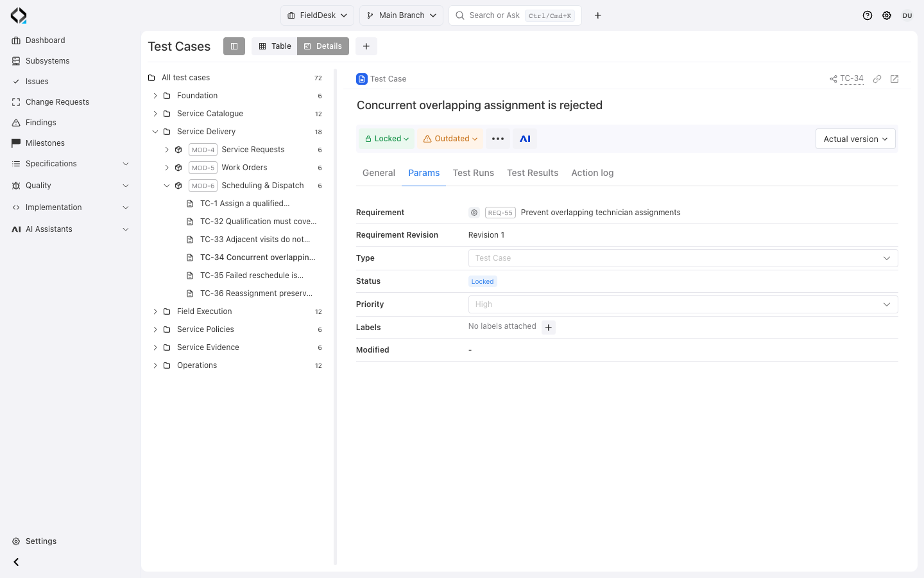This screenshot has width=924, height=578.
Task: Collapse the Scheduling & Dispatch module
Action: [167, 186]
